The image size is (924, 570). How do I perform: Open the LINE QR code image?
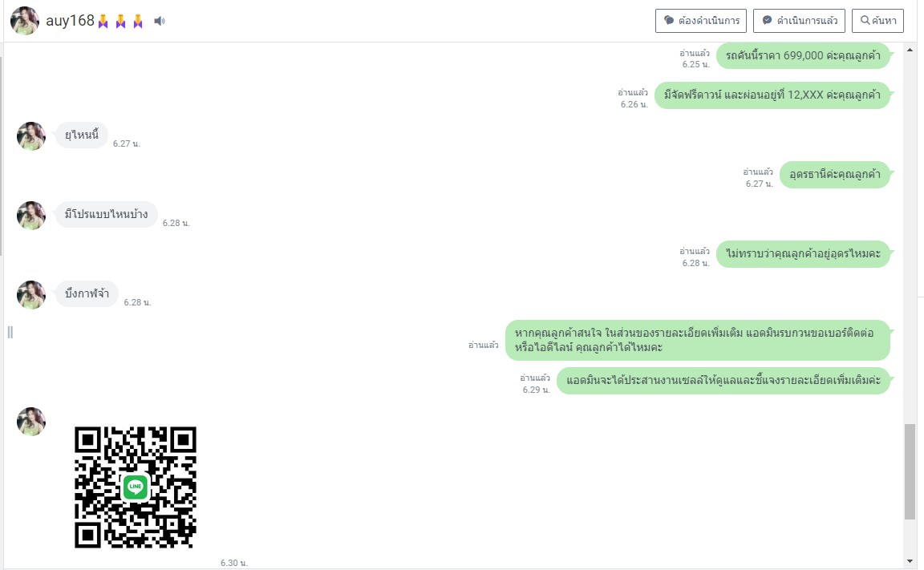(x=136, y=487)
